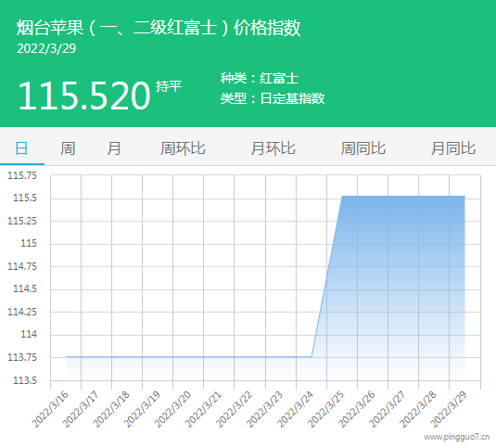
Task: Open the 月 monthly tab
Action: [x=113, y=148]
